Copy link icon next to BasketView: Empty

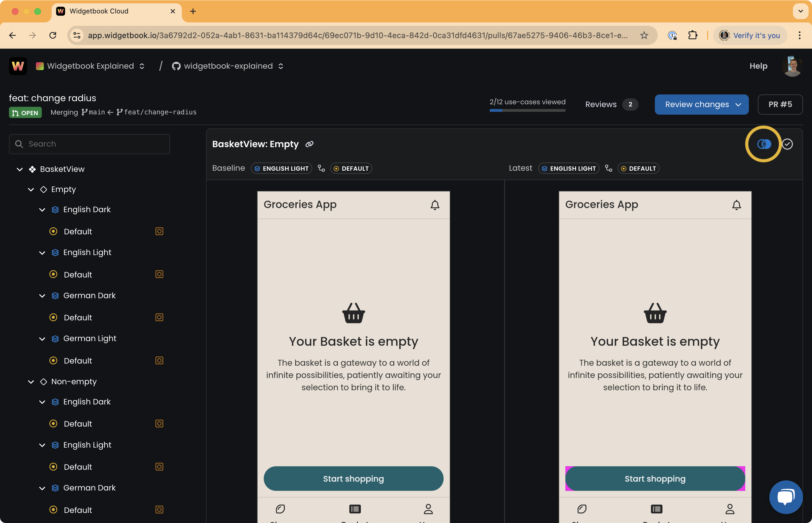[309, 144]
